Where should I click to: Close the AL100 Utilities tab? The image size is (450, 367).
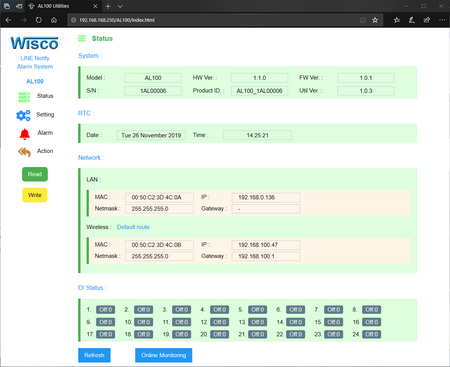click(x=95, y=6)
